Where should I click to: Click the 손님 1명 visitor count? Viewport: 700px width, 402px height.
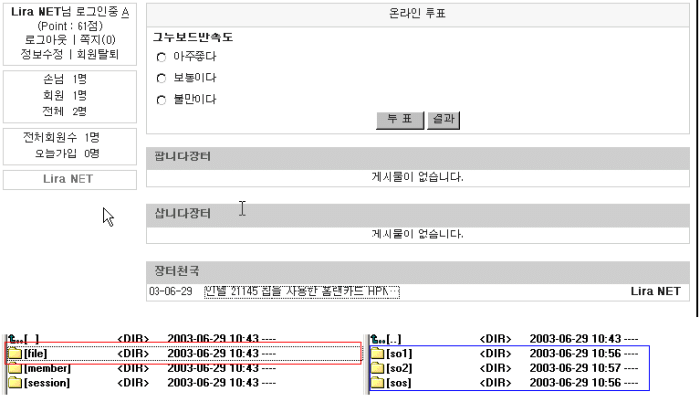pyautogui.click(x=65, y=80)
